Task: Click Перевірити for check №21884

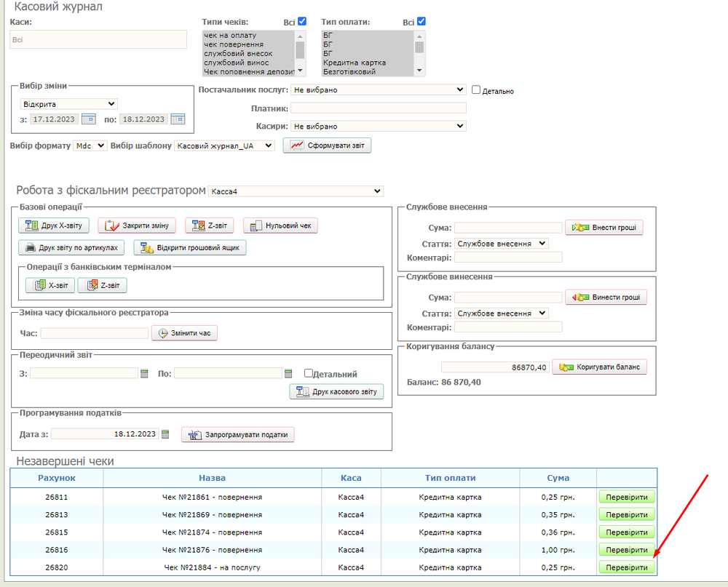Action: 626,567
